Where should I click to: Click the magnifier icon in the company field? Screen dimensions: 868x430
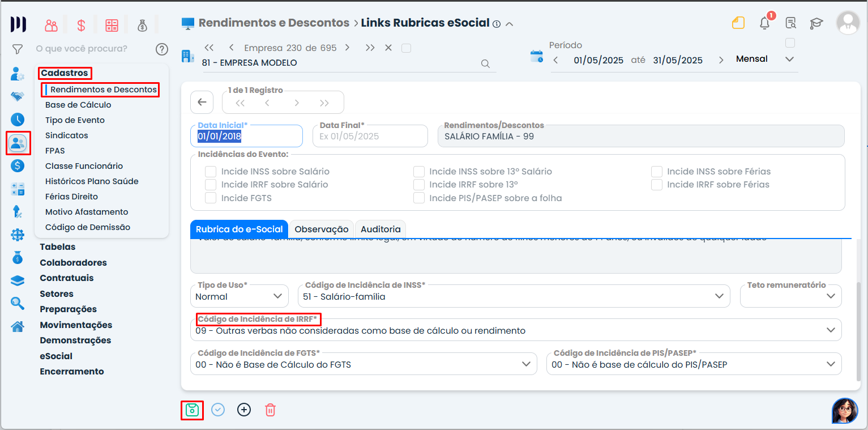tap(485, 63)
